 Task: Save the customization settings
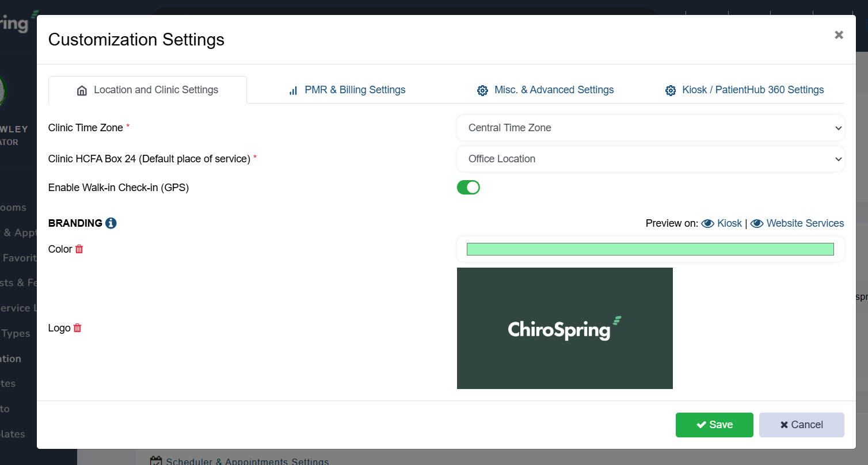click(x=714, y=425)
